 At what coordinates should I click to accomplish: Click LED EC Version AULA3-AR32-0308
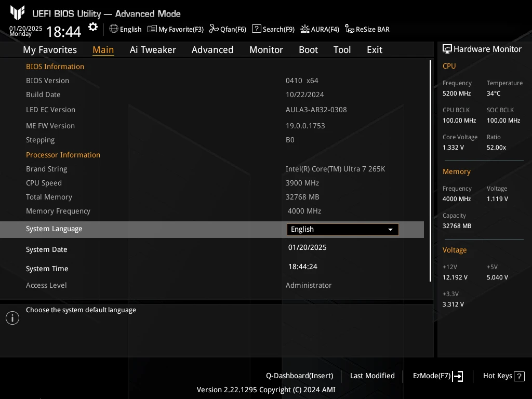click(316, 110)
